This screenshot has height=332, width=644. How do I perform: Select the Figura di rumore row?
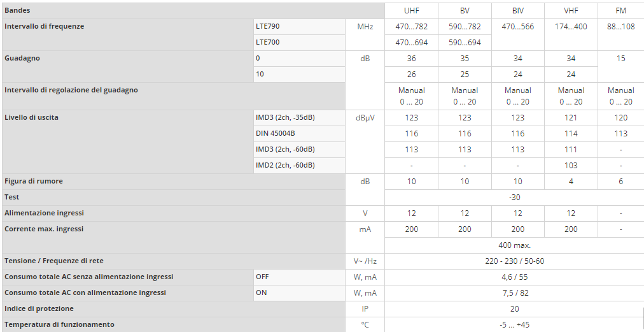pyautogui.click(x=34, y=182)
